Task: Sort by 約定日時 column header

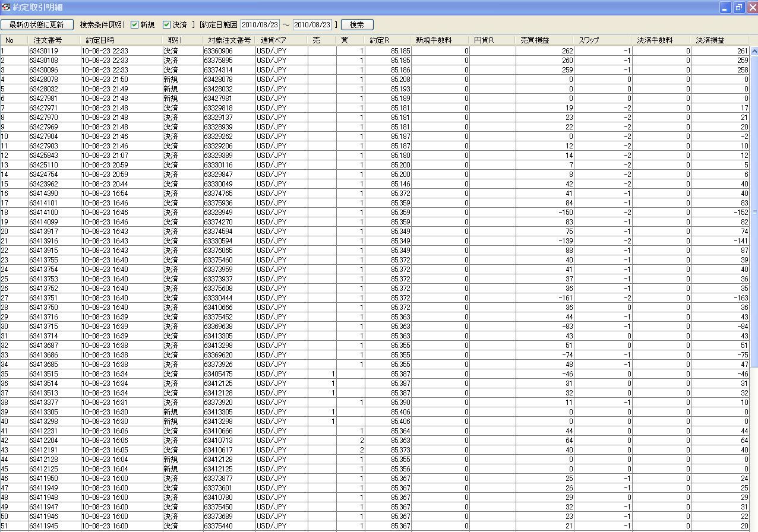Action: (x=121, y=40)
